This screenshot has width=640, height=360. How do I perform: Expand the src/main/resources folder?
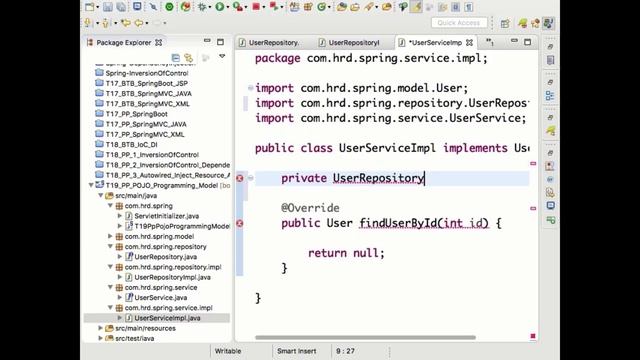pos(100,328)
